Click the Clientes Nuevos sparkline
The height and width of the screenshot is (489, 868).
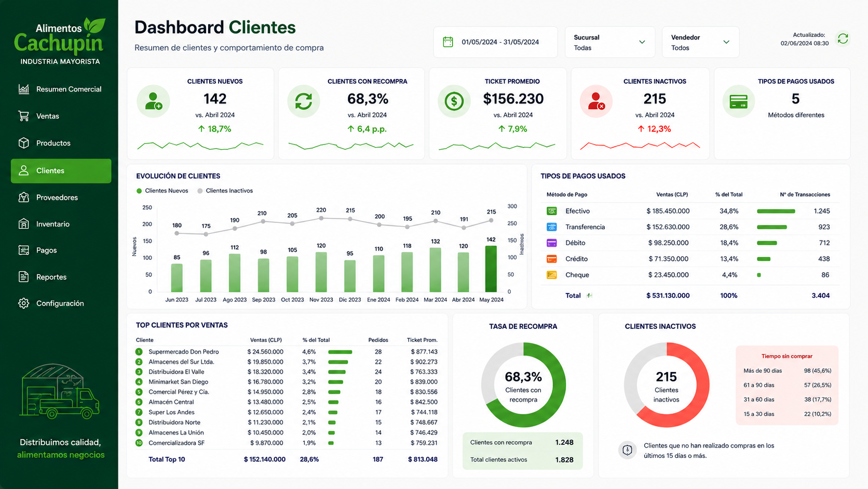point(200,145)
